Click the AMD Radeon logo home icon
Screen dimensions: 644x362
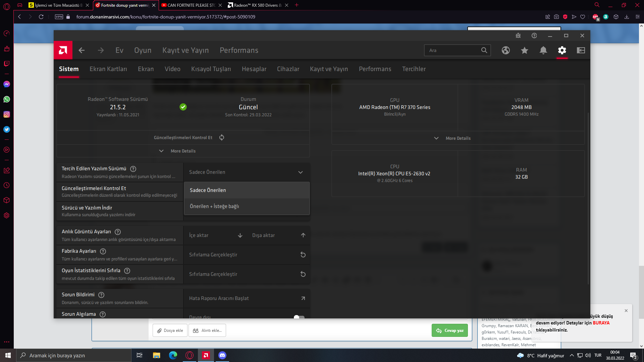coord(63,50)
